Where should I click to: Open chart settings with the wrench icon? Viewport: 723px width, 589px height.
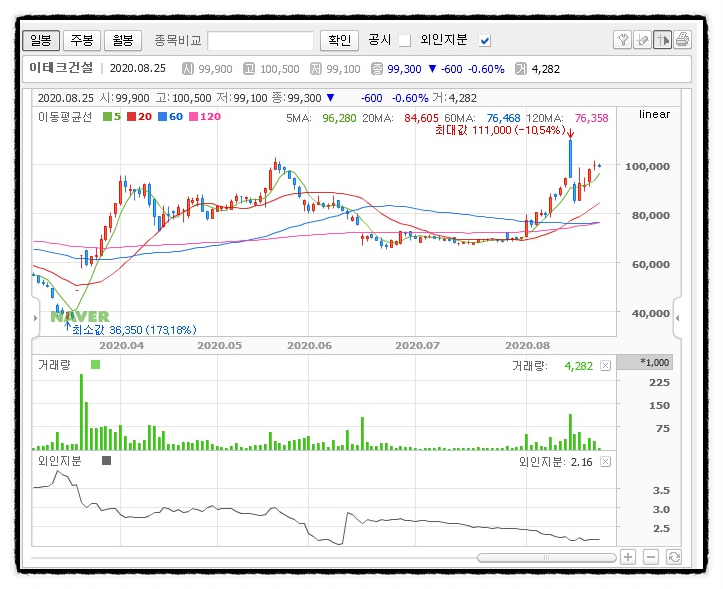point(622,40)
